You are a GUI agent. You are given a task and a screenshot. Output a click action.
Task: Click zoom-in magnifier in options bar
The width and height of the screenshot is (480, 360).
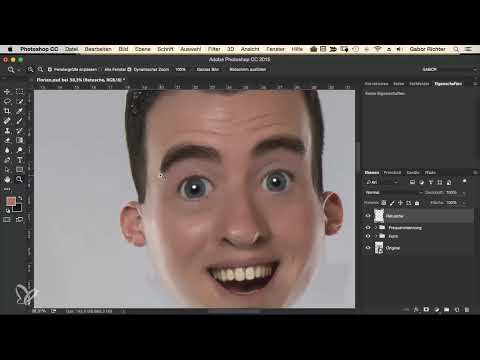[x=30, y=69]
